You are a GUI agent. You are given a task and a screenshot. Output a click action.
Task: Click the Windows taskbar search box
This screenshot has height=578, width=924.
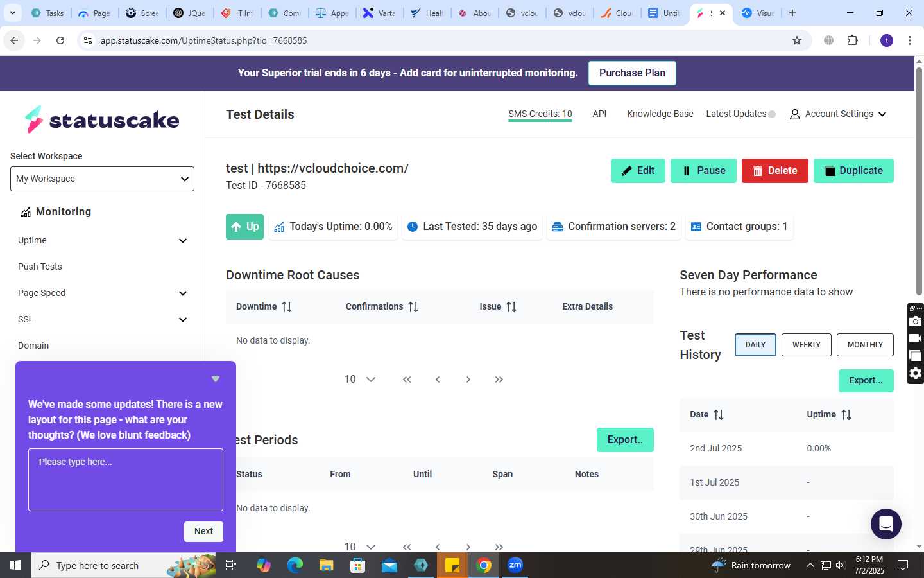click(122, 565)
